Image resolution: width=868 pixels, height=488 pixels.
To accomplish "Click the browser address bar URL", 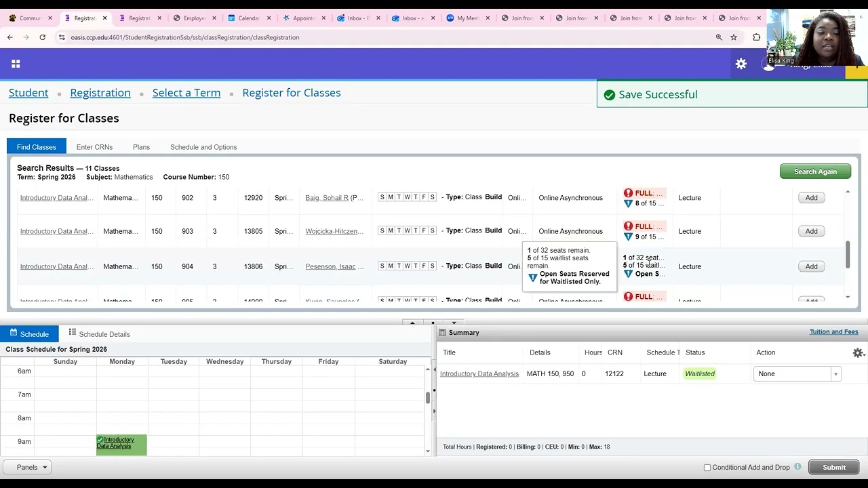I will click(184, 37).
